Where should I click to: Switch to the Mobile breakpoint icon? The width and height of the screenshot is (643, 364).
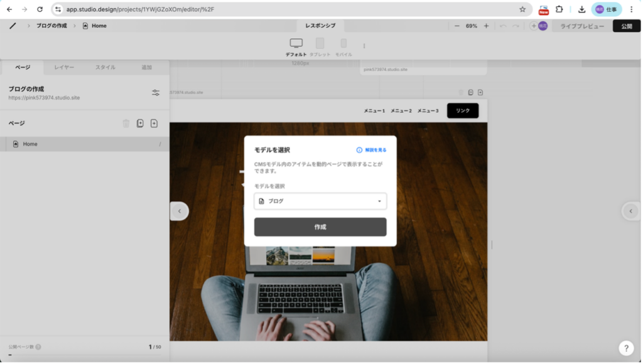343,43
